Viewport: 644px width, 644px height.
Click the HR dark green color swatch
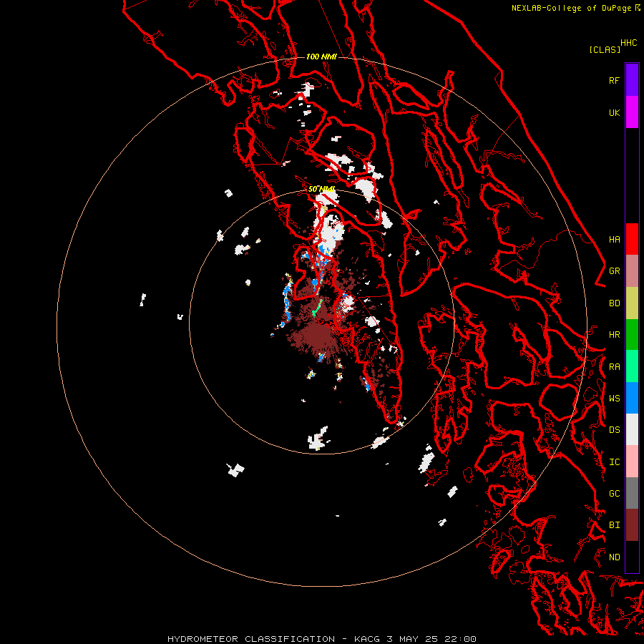[632, 335]
